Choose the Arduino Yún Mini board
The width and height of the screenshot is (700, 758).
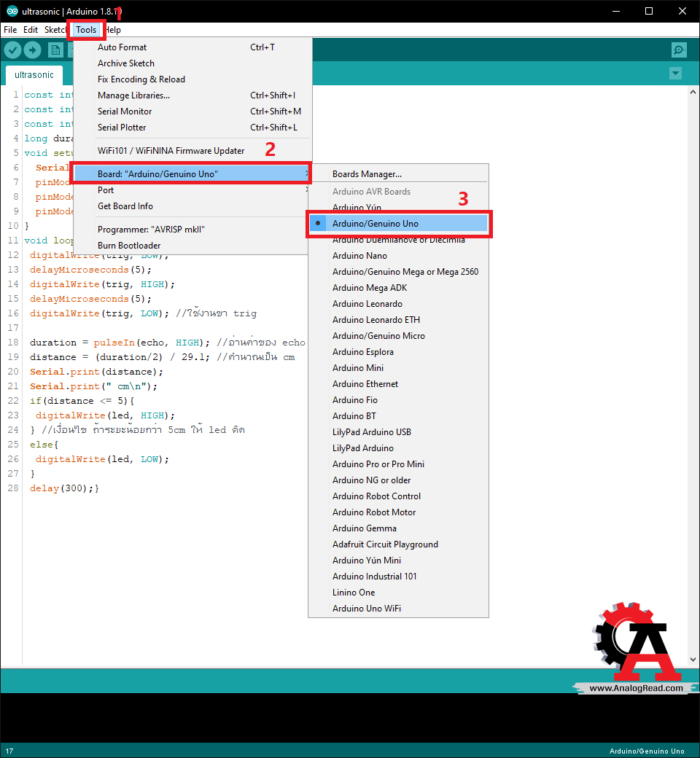tap(398, 560)
